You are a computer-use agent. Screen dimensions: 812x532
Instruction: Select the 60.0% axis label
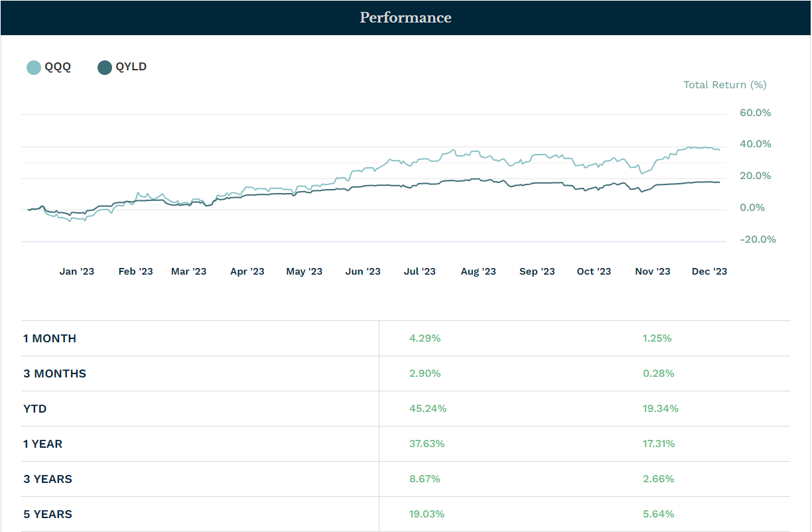point(756,113)
